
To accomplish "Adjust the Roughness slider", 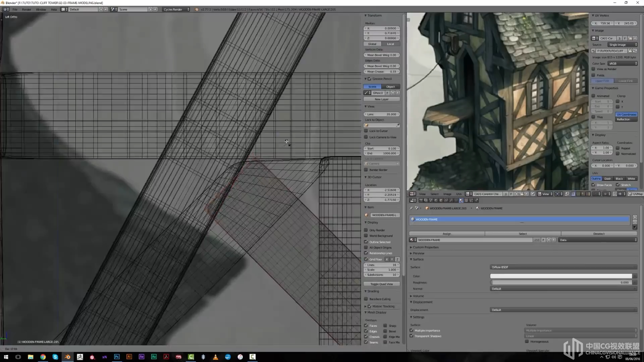I will pos(561,283).
